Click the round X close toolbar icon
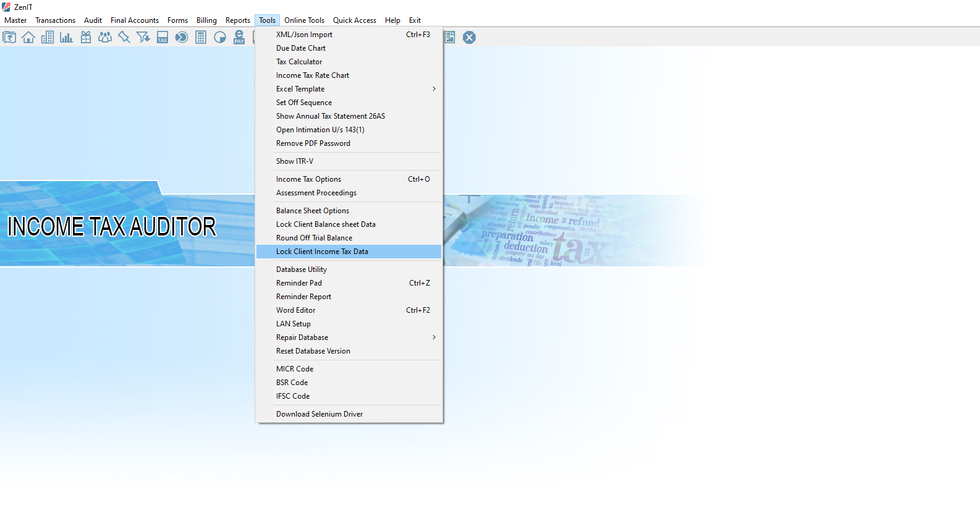 [x=470, y=38]
